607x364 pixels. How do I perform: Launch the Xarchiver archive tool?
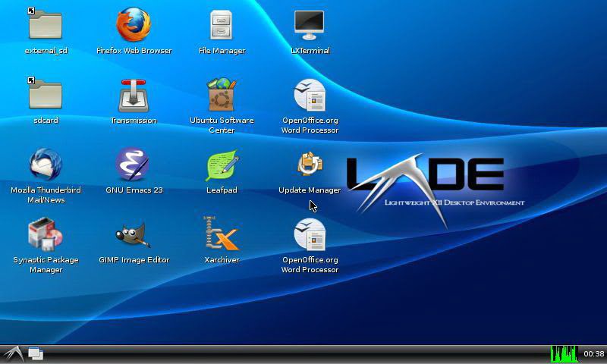(x=222, y=234)
